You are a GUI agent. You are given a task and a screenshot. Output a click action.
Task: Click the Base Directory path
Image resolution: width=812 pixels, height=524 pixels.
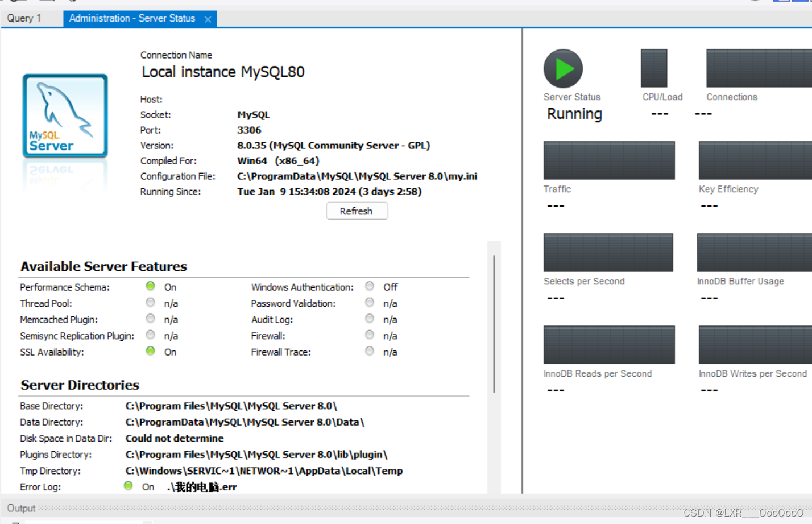pyautogui.click(x=231, y=406)
